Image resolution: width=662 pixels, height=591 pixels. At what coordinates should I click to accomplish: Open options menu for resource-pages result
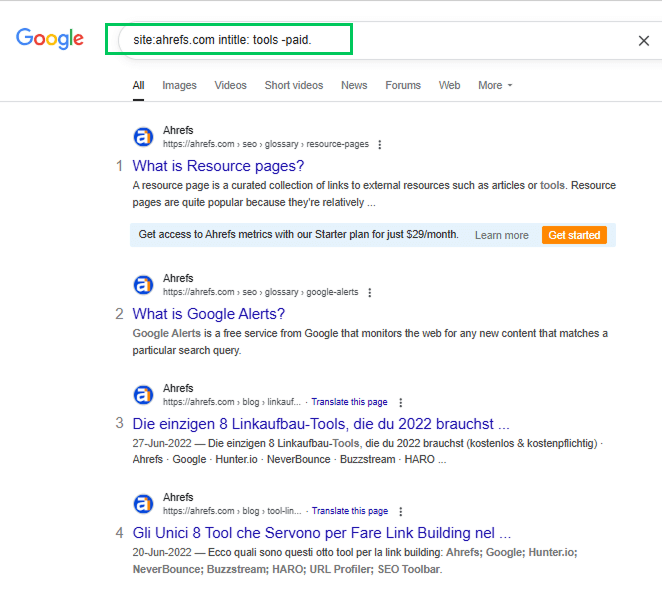(x=380, y=144)
